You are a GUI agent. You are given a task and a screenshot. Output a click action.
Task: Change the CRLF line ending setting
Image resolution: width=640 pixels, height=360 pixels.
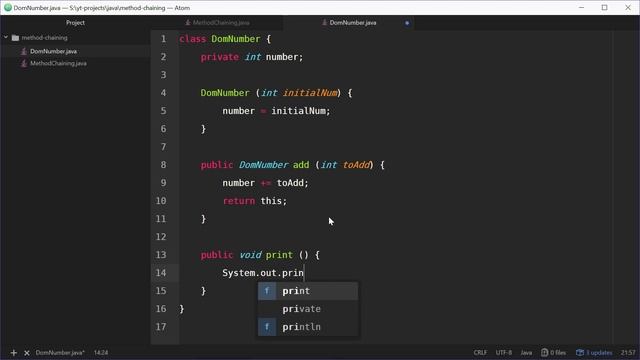coord(480,353)
